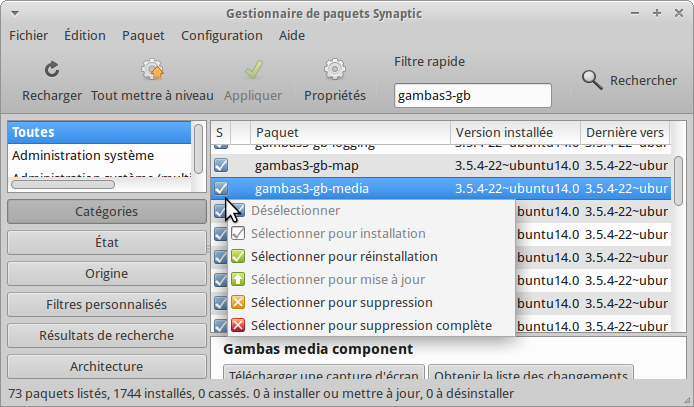The image size is (694, 407).
Task: Choose Sélectionner pour réinstallation
Action: [x=371, y=257]
